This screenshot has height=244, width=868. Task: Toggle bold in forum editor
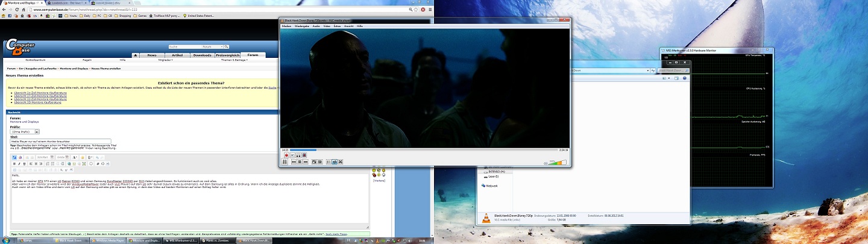tap(14, 164)
